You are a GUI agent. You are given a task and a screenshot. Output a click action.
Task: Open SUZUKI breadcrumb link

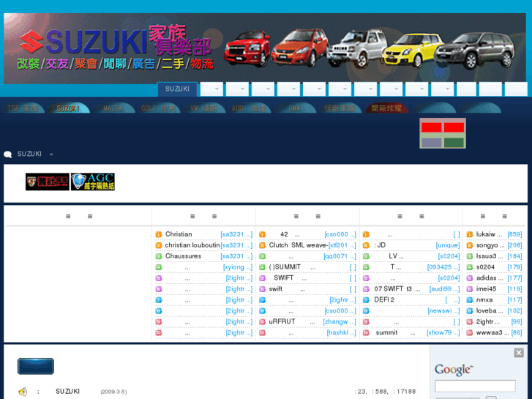coord(29,154)
